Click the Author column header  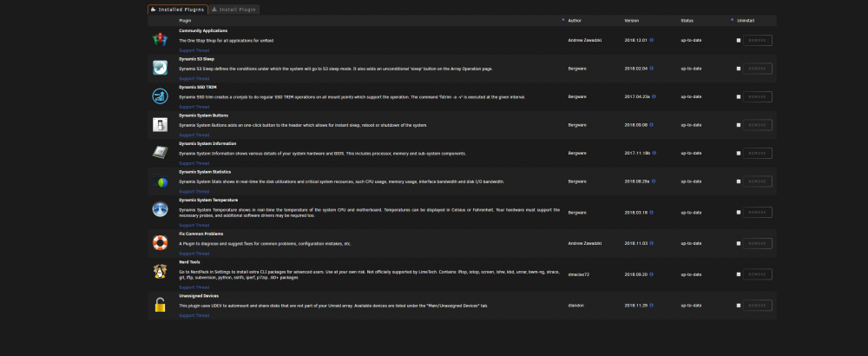(x=574, y=21)
